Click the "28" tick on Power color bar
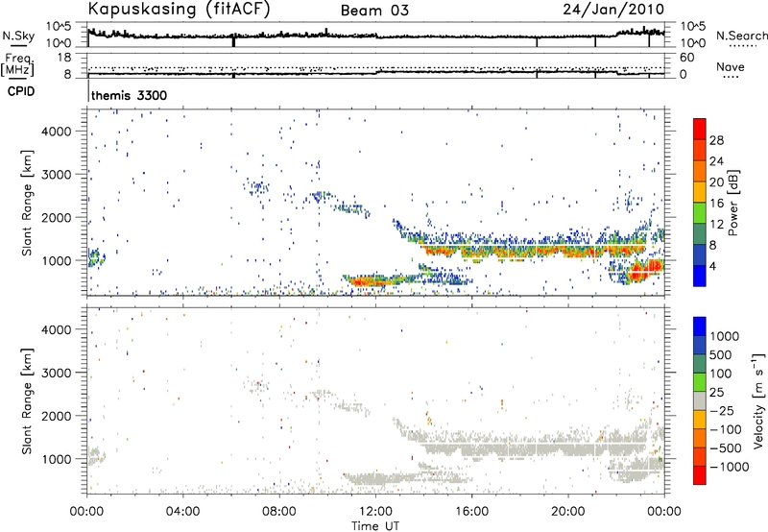768x532 pixels. click(x=716, y=140)
